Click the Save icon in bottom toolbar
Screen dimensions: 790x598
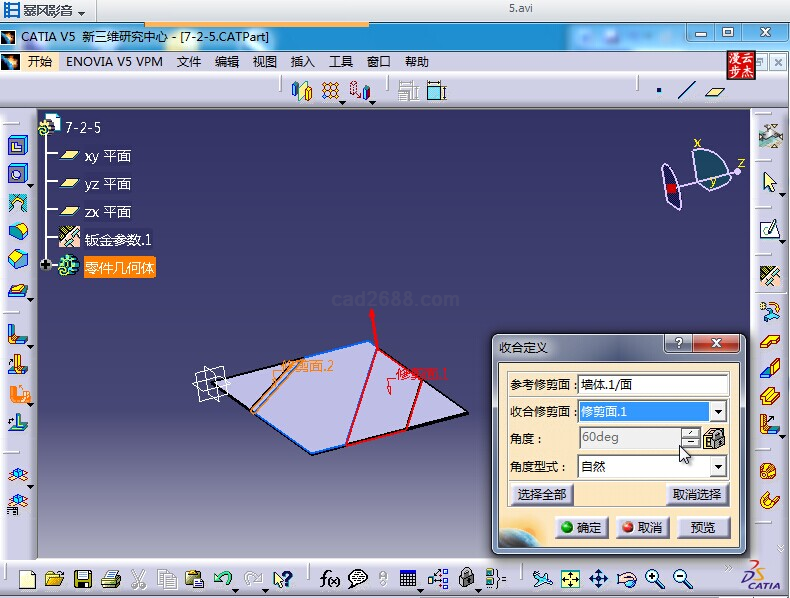[x=83, y=578]
